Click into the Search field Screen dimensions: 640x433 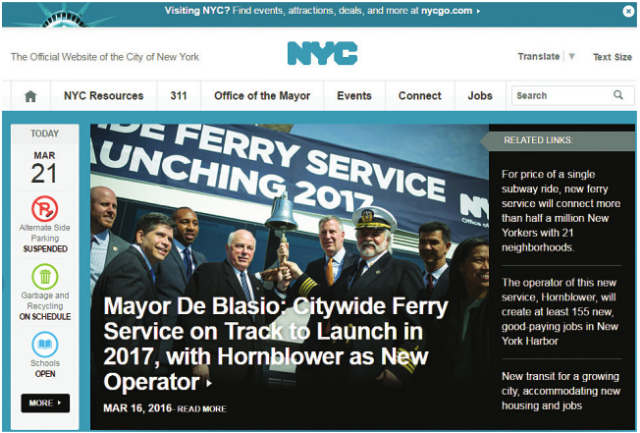point(562,96)
